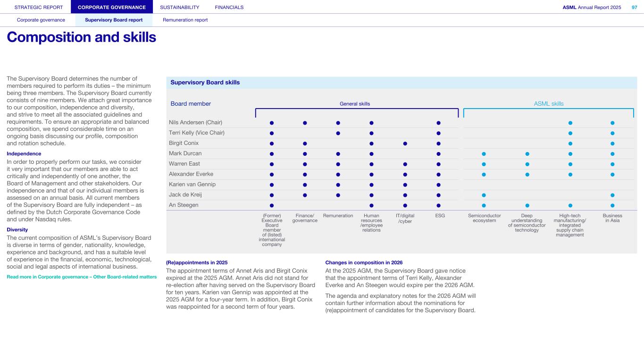This screenshot has height=363, width=644.
Task: Open the Remuneration report sub-tab
Action: (185, 20)
